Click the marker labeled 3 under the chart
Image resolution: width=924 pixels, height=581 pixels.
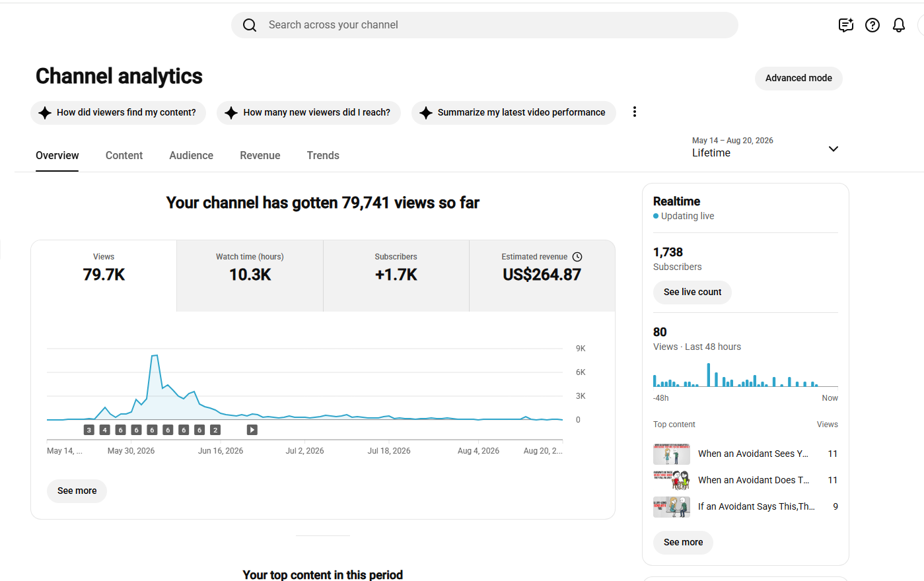[x=89, y=430]
